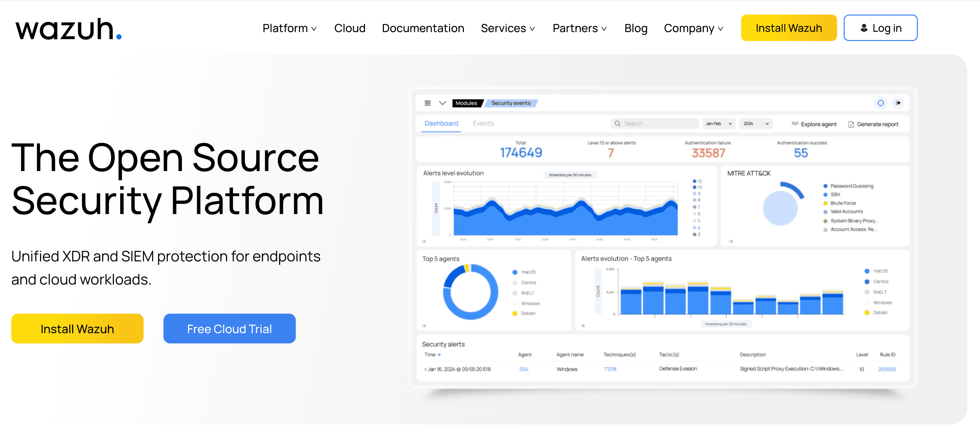Viewport: 980px width, 444px height.
Task: Expand the Services menu
Action: (x=508, y=28)
